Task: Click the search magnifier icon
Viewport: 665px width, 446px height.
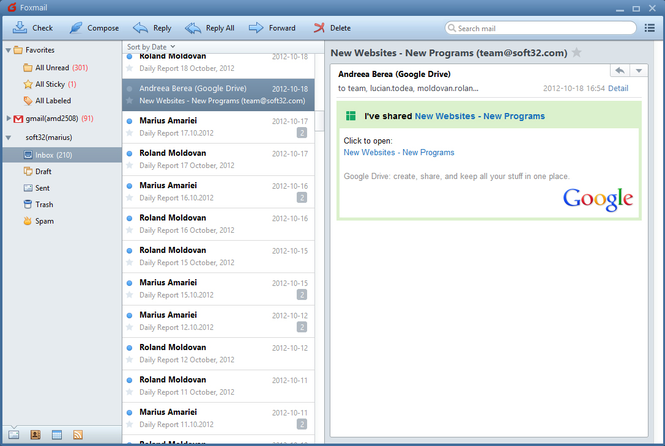Action: tap(452, 28)
